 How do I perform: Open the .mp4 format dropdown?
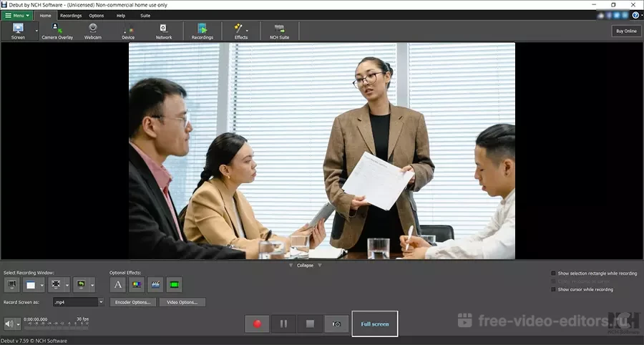click(x=101, y=302)
